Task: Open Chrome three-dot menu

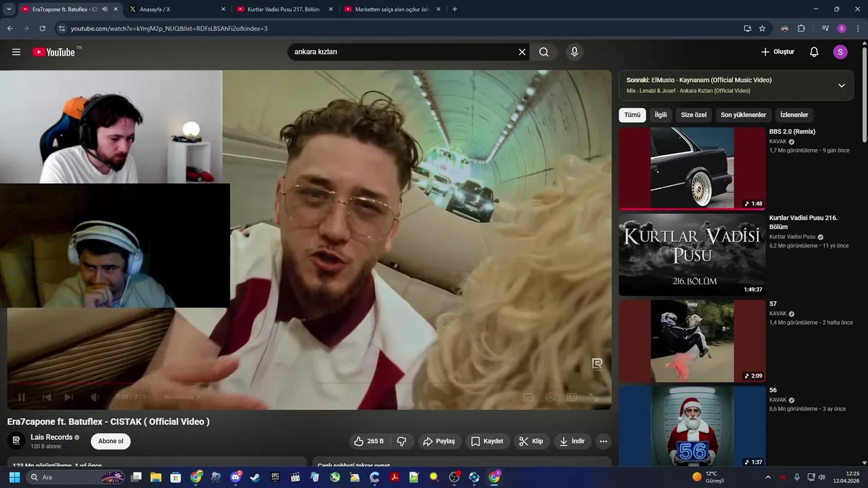Action: (x=856, y=28)
